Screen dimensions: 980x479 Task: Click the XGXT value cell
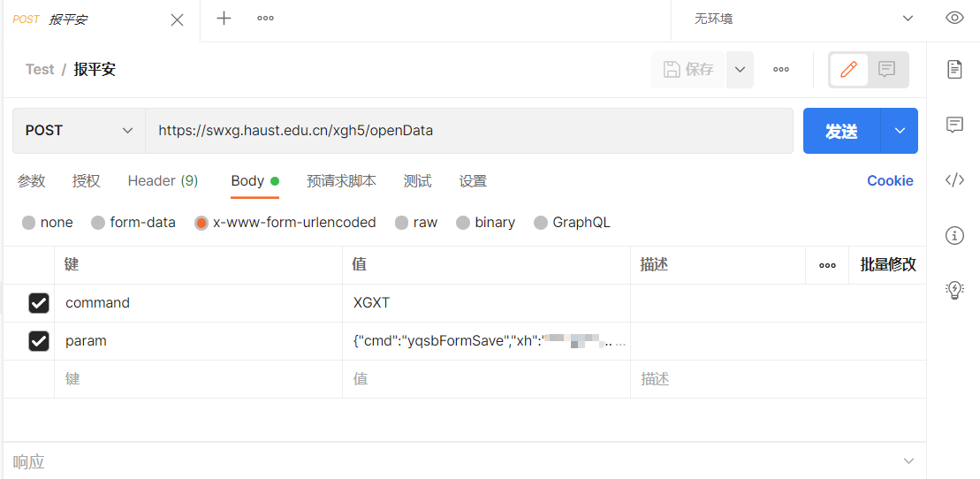pos(487,303)
